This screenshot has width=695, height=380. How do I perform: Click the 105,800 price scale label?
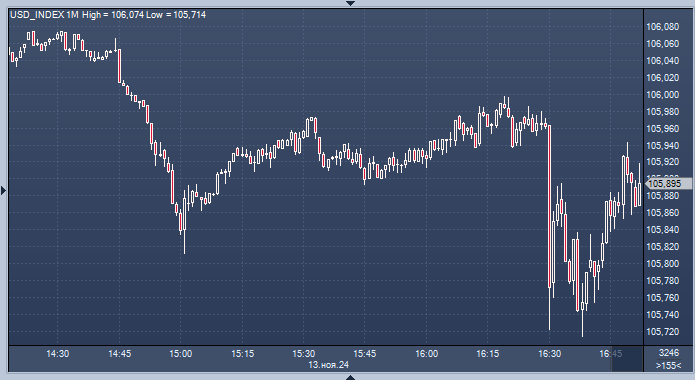click(663, 264)
